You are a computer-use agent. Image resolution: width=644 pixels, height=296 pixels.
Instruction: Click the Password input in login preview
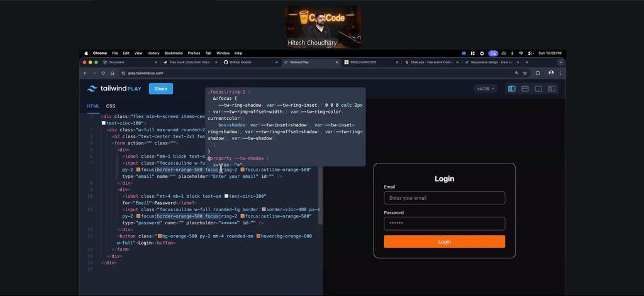coord(445,224)
